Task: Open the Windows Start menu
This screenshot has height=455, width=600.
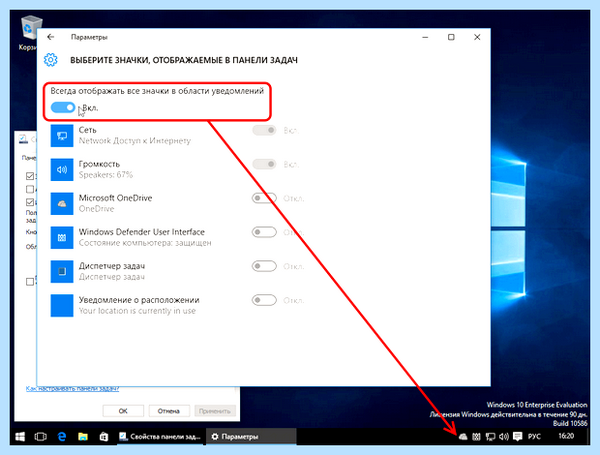Action: coord(20,437)
